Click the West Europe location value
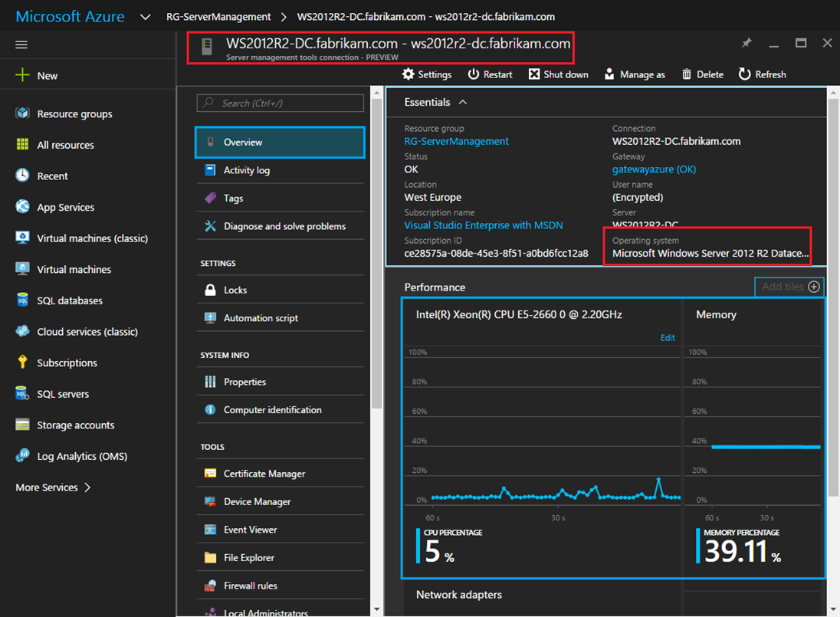The height and width of the screenshot is (617, 840). click(x=433, y=197)
